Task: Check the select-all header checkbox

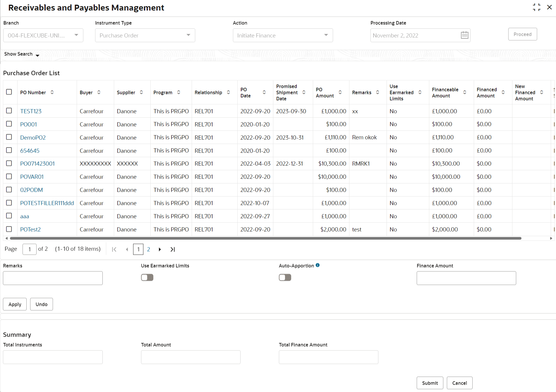Action: pos(9,92)
